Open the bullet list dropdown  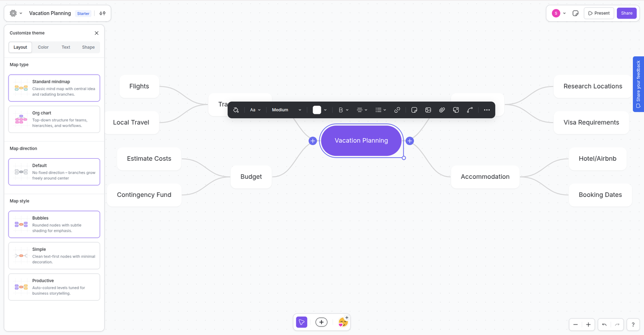(381, 110)
